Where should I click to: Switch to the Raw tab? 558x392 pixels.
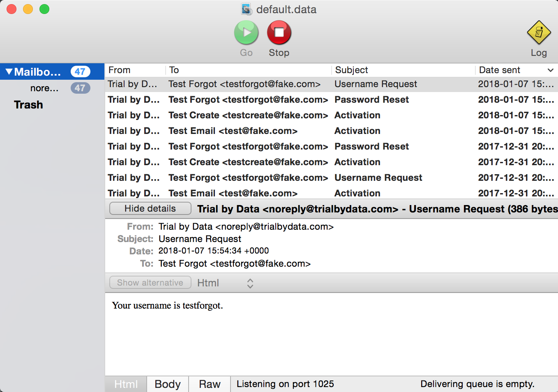(210, 384)
